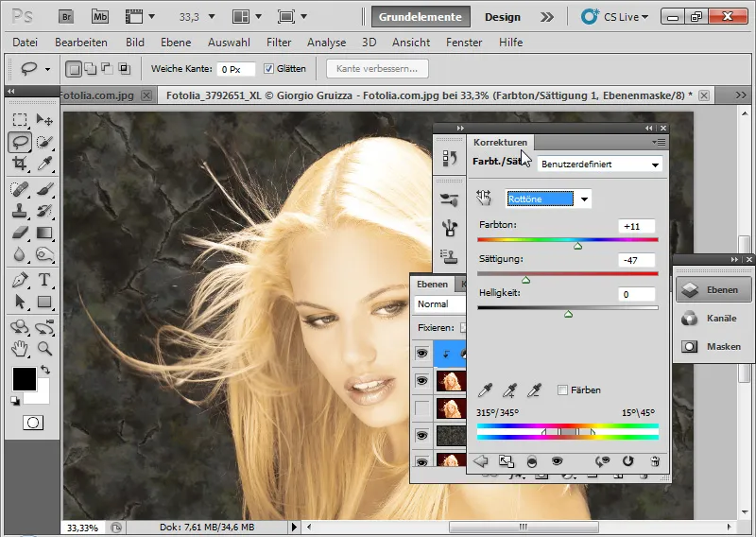Switch to the Korrekturen tab

pos(500,143)
